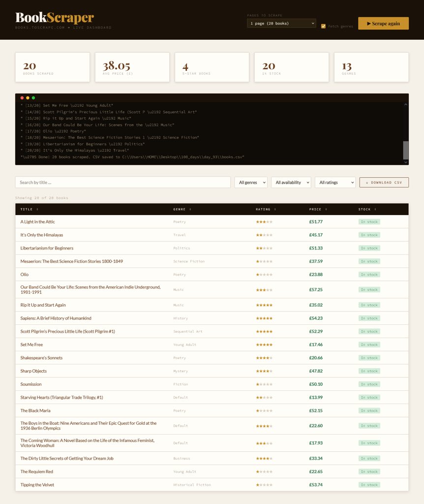Sort table by Stock column header
The image size is (424, 504).
[367, 209]
